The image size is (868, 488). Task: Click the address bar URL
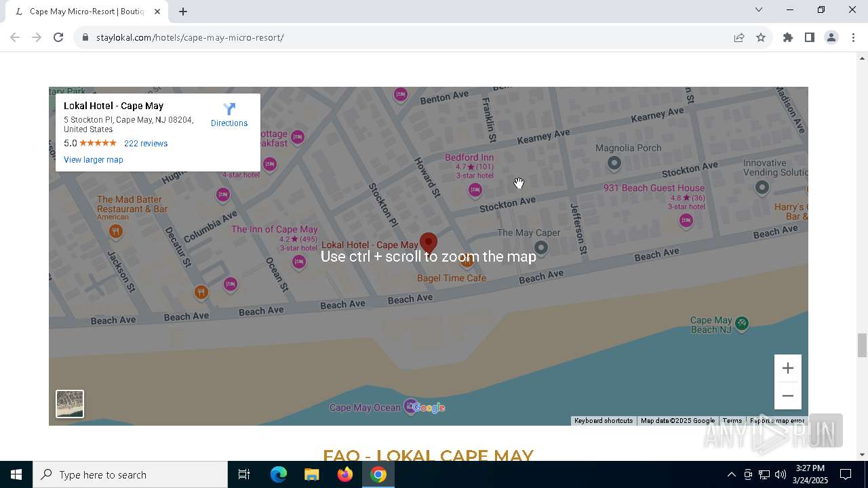pos(190,37)
